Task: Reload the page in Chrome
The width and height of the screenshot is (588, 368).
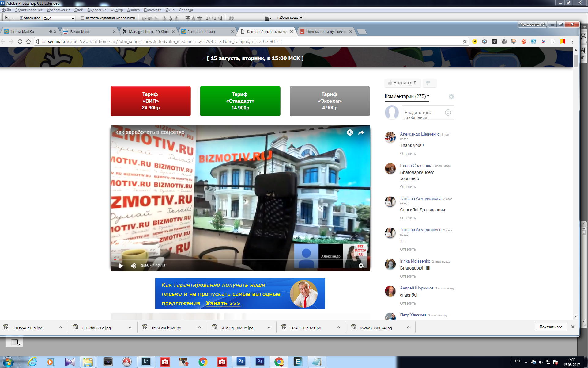Action: point(20,41)
